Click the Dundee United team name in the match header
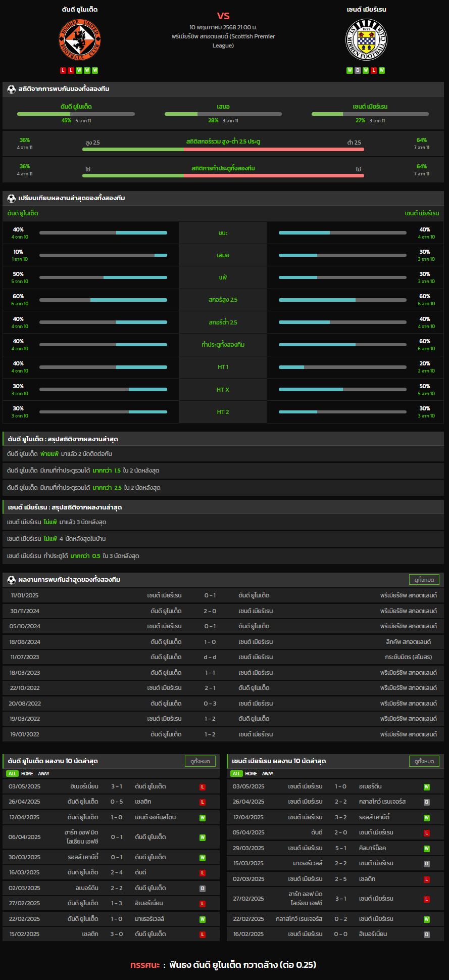Screen dimensions: 449x980 (x=80, y=10)
